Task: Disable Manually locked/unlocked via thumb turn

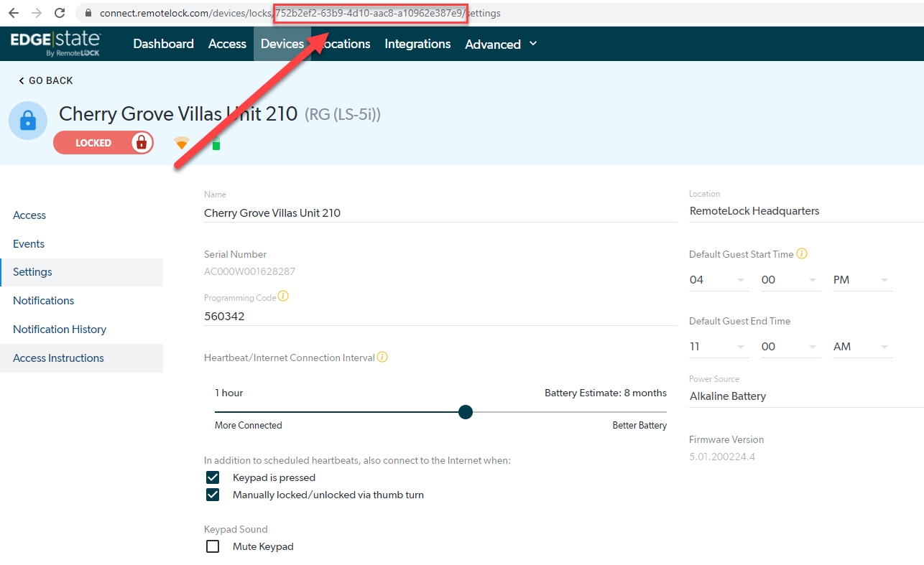Action: 213,494
